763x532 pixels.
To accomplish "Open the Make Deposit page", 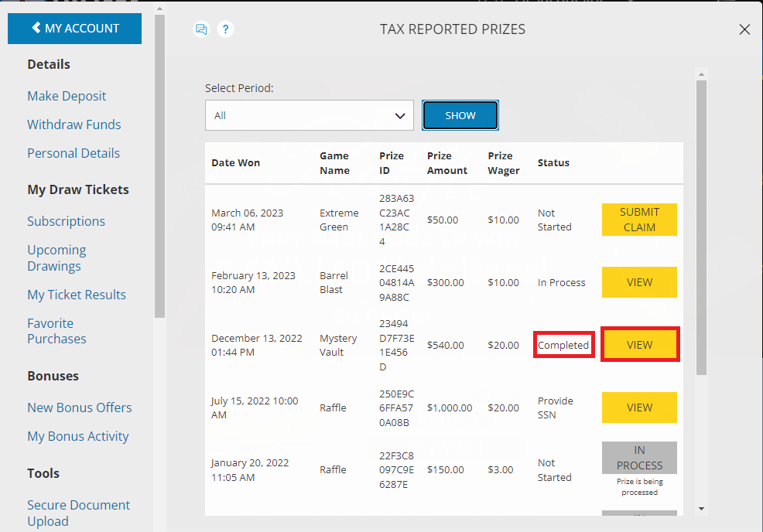I will point(66,96).
